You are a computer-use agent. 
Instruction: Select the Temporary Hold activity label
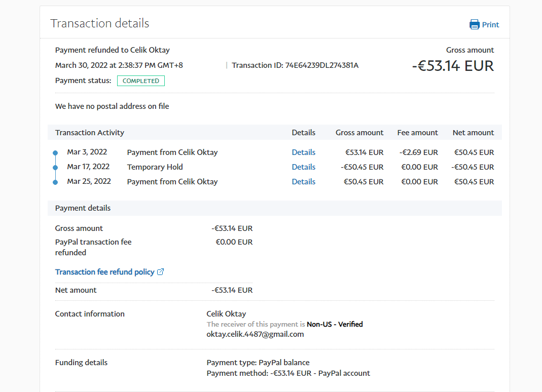click(155, 167)
